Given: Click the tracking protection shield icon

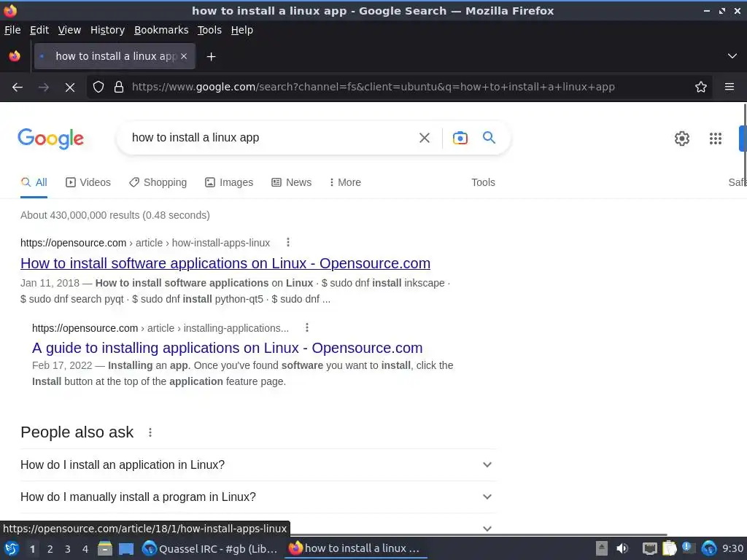Looking at the screenshot, I should tap(98, 87).
